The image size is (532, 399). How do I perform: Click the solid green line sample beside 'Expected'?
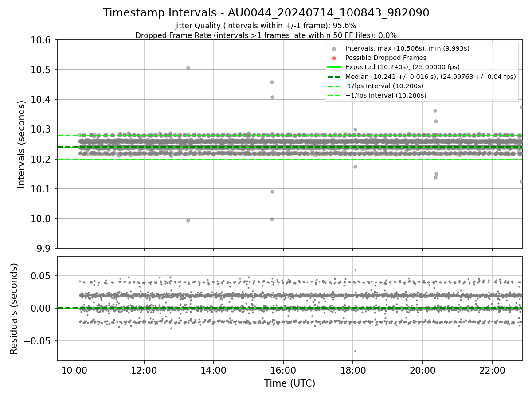[x=334, y=67]
